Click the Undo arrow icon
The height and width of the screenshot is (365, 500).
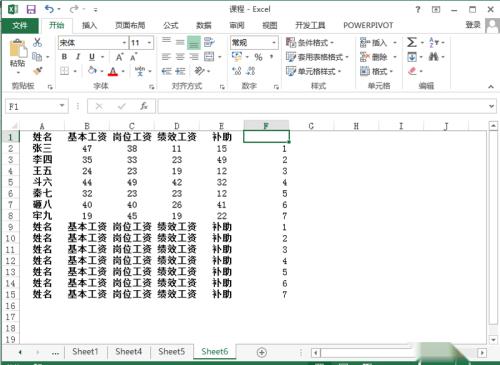49,9
